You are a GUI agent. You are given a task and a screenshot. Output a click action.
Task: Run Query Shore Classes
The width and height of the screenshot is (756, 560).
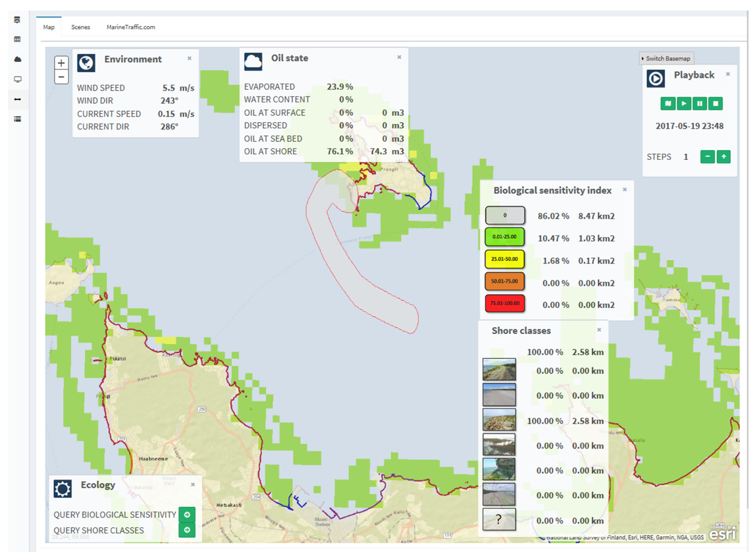pos(187,530)
